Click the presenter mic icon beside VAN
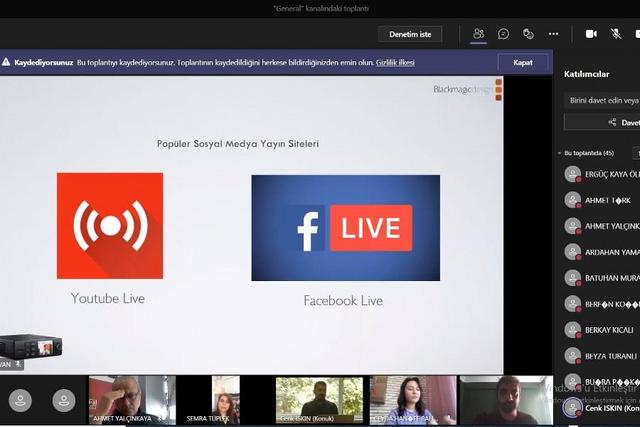Image resolution: width=640 pixels, height=427 pixels. coord(18,364)
